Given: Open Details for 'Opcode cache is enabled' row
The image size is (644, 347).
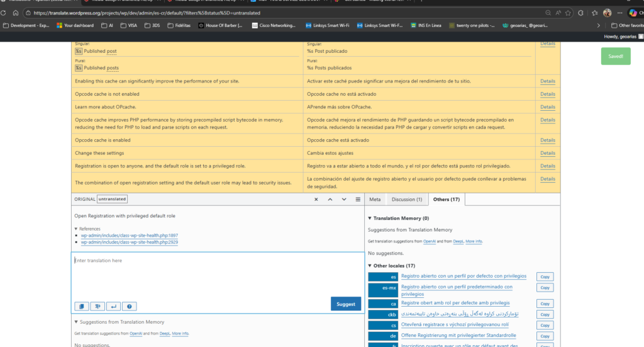Looking at the screenshot, I should 547,140.
